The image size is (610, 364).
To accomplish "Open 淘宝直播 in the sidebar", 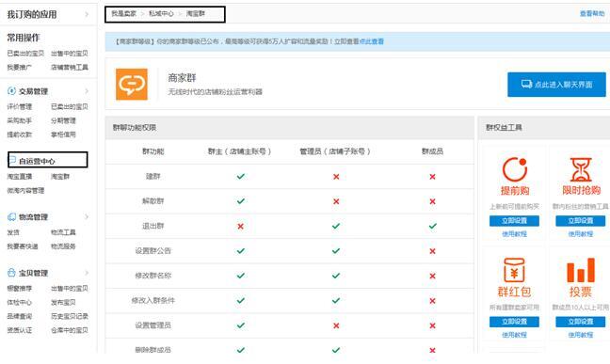I will click(x=20, y=177).
